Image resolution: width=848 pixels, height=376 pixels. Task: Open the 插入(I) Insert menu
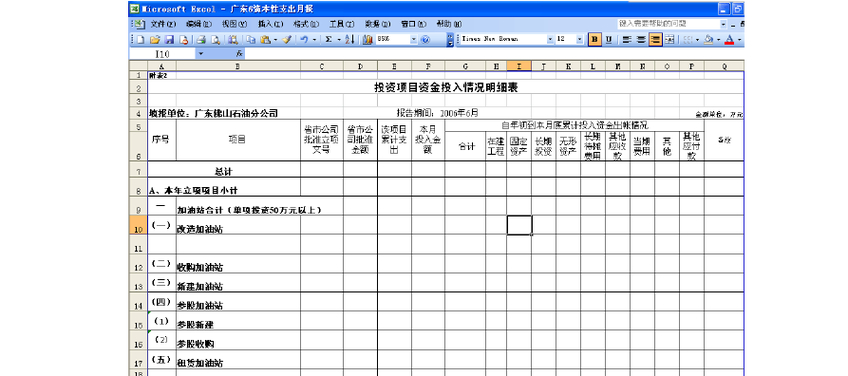[270, 24]
